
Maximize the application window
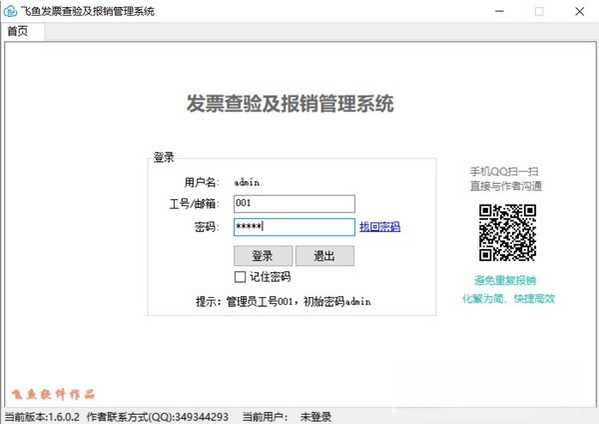(539, 11)
